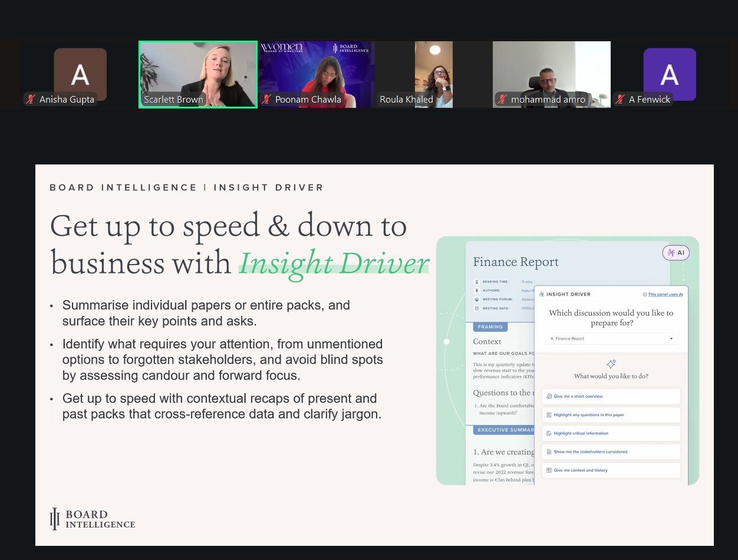The height and width of the screenshot is (560, 738).
Task: Select the Framing section tab
Action: click(490, 327)
